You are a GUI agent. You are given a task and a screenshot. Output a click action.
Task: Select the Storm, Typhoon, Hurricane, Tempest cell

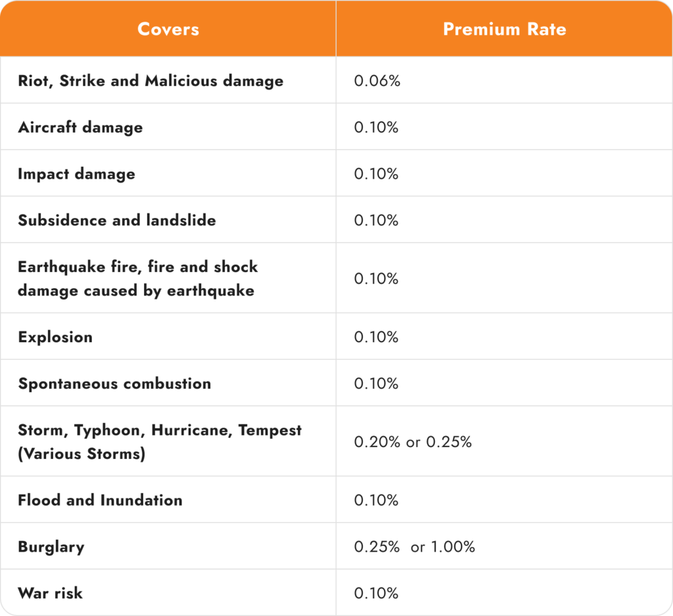click(x=160, y=441)
